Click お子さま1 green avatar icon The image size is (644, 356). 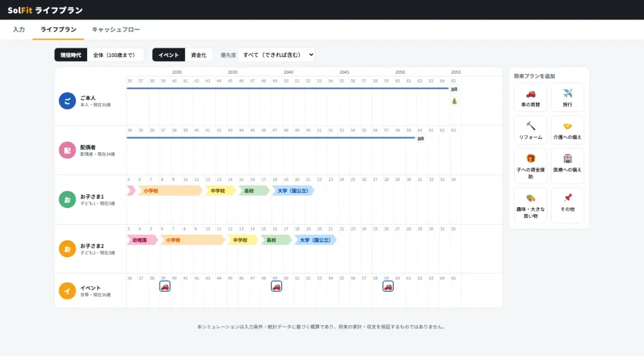point(67,199)
